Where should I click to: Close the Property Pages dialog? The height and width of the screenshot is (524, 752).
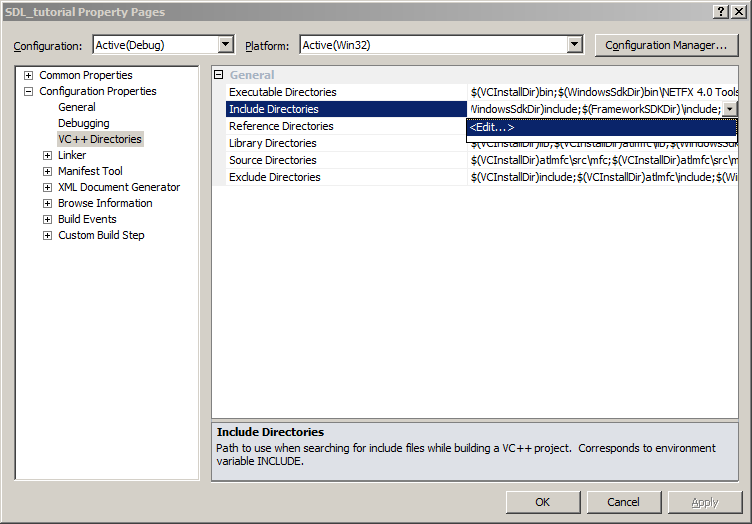tap(739, 12)
